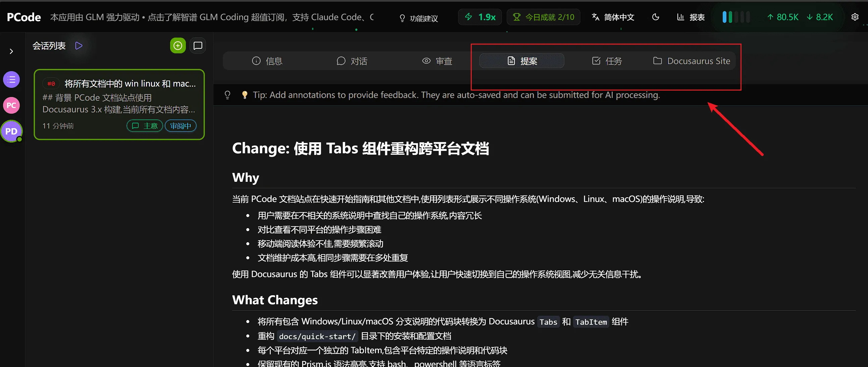Image resolution: width=868 pixels, height=367 pixels.
Task: Toggle the 主意 badge on the session card
Action: pos(144,125)
